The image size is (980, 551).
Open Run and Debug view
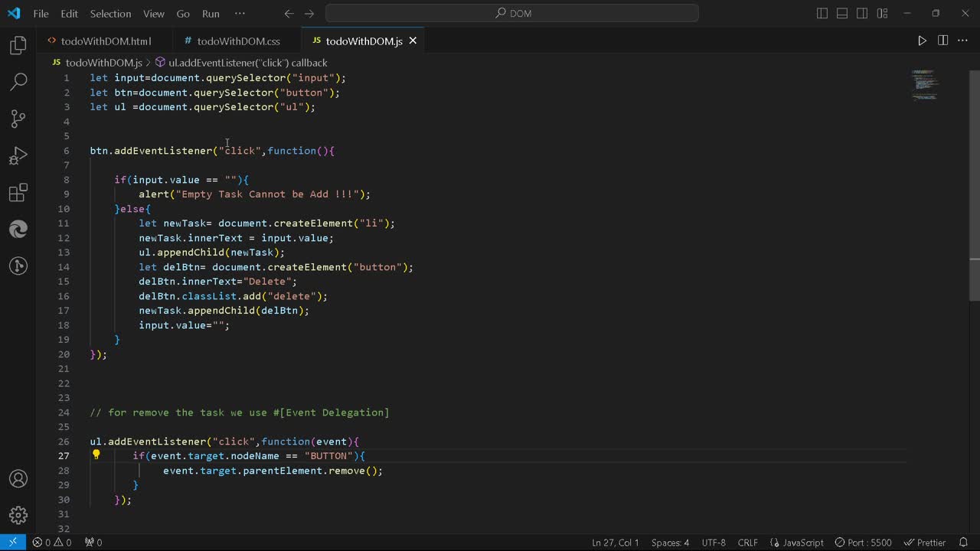pos(18,155)
